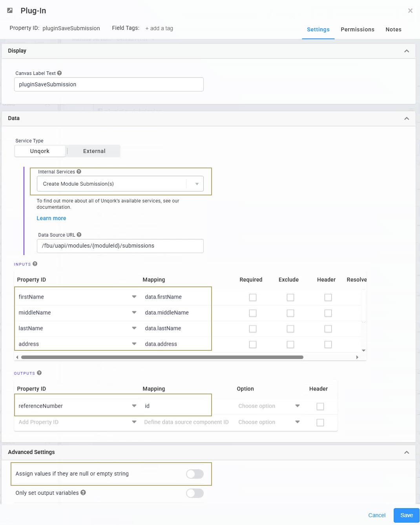Open the Data Source URL help tooltip
Viewport: 420px width, 525px height.
coord(79,234)
